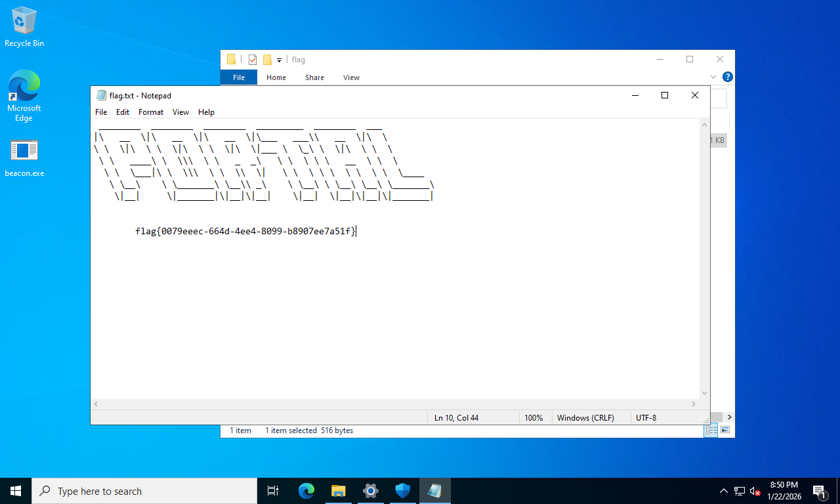This screenshot has width=840, height=504.
Task: Click the blue File tab in Explorer
Action: [x=239, y=77]
